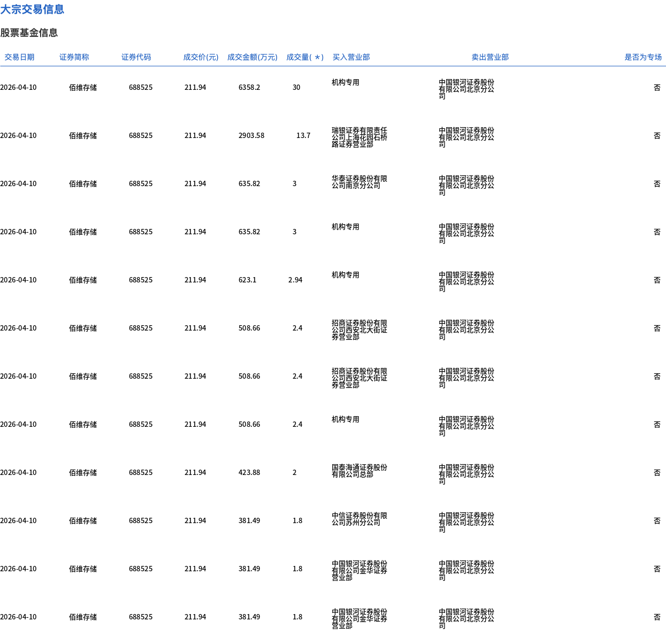Click code 688525 in the 6358.2 row
This screenshot has height=644, width=666.
pyautogui.click(x=141, y=87)
